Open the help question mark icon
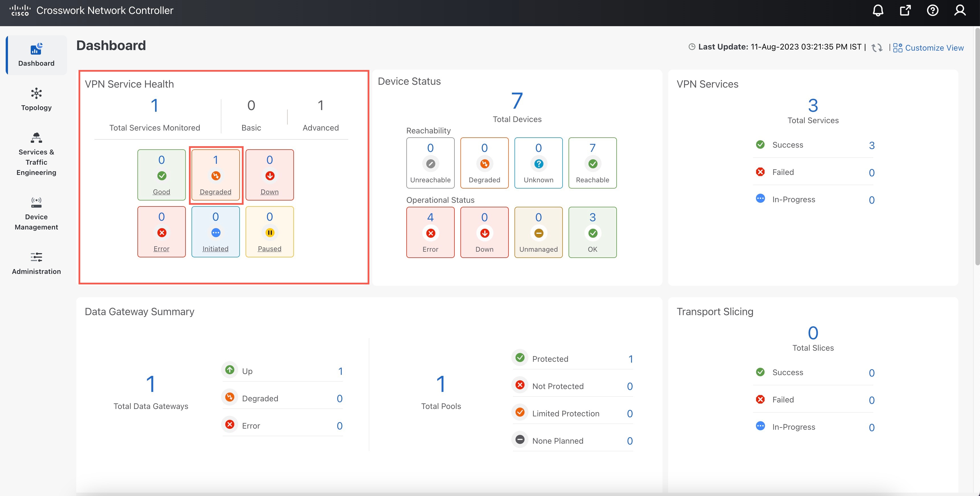The image size is (980, 496). pyautogui.click(x=932, y=10)
